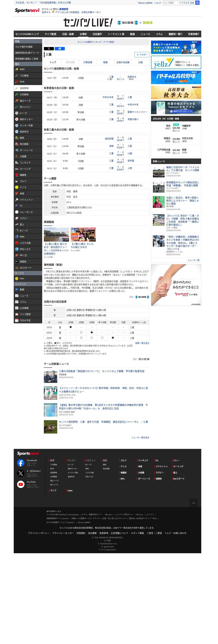Click the search magnifier icon button

[197, 3]
